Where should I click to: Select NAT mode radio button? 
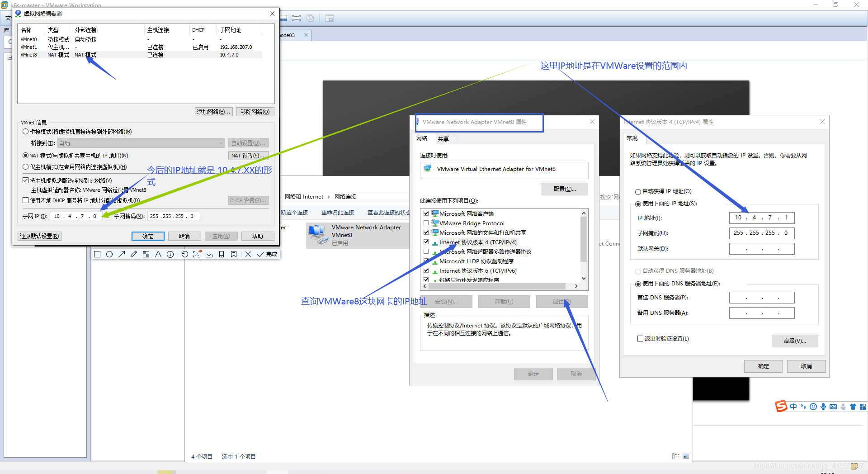(x=26, y=155)
